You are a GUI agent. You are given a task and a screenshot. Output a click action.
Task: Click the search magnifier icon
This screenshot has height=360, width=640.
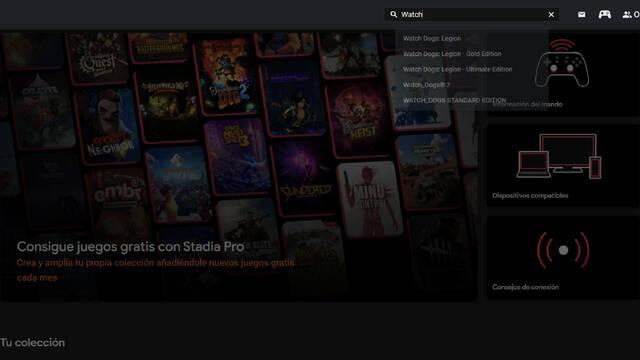pyautogui.click(x=393, y=14)
